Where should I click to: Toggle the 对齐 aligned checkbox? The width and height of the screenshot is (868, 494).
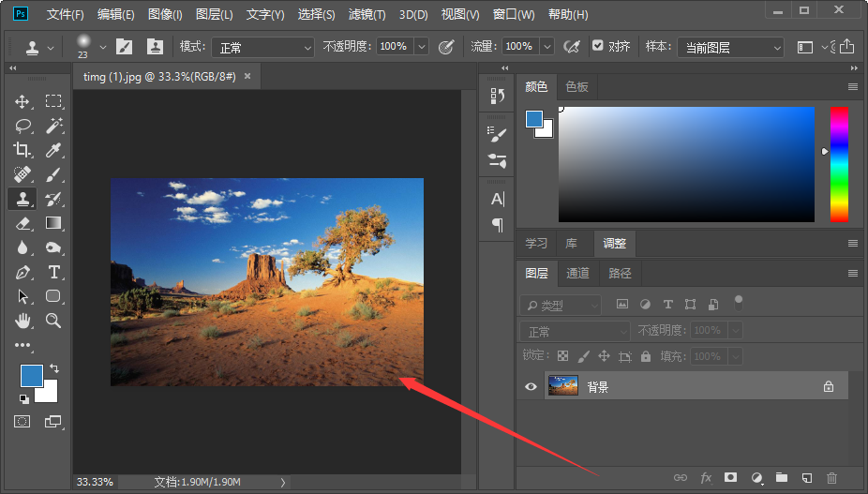(x=597, y=45)
